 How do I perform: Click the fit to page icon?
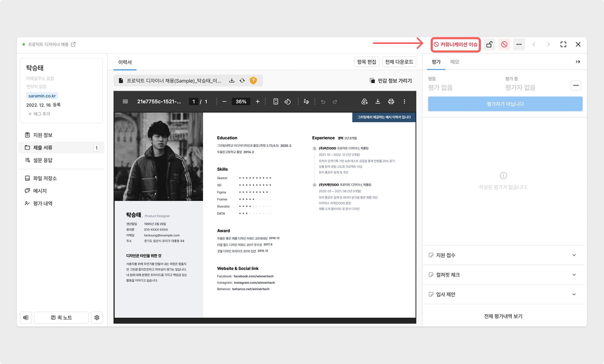(276, 101)
